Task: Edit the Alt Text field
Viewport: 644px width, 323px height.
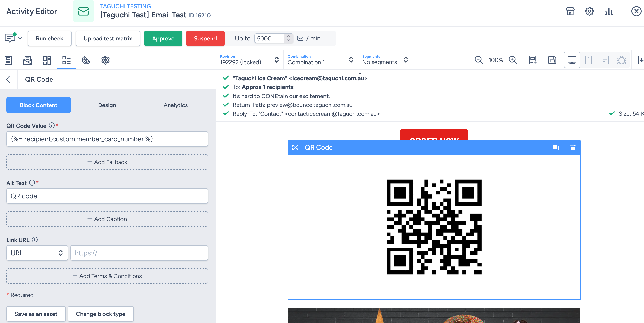Action: click(107, 196)
